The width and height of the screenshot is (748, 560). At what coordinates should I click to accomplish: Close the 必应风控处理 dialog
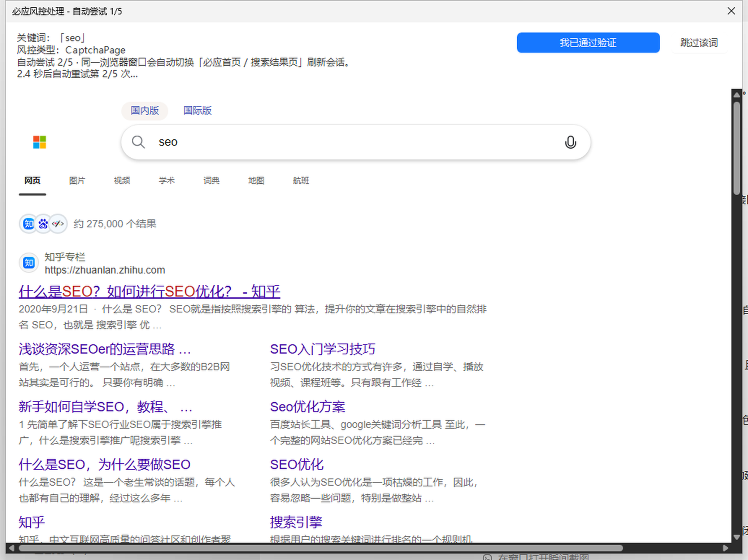[731, 11]
